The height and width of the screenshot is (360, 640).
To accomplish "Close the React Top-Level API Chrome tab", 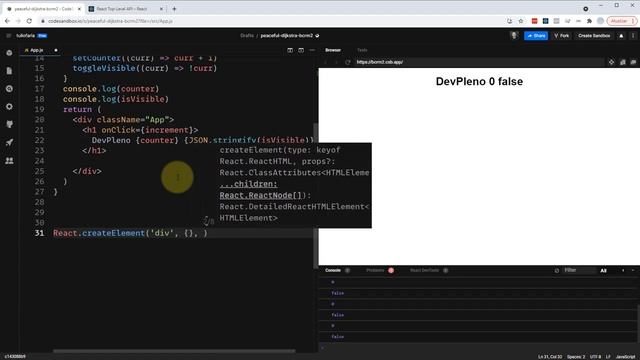I will (161, 9).
